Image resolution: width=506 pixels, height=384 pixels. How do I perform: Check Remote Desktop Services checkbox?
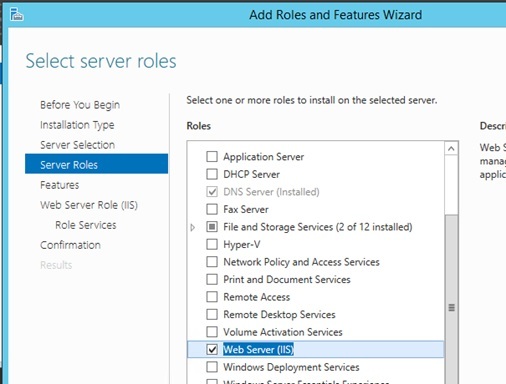tap(212, 314)
